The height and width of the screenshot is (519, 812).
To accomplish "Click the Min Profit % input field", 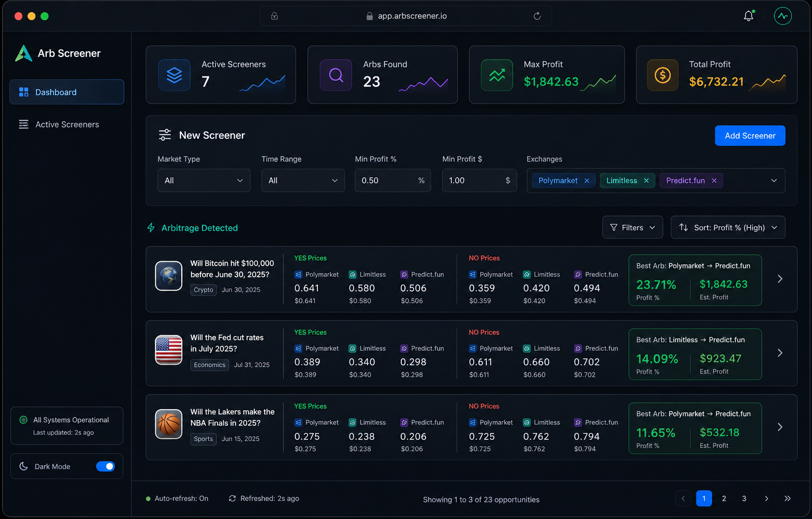I will (x=393, y=181).
